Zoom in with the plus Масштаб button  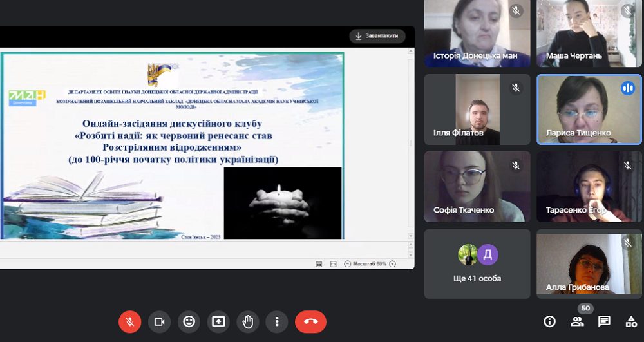coord(393,264)
